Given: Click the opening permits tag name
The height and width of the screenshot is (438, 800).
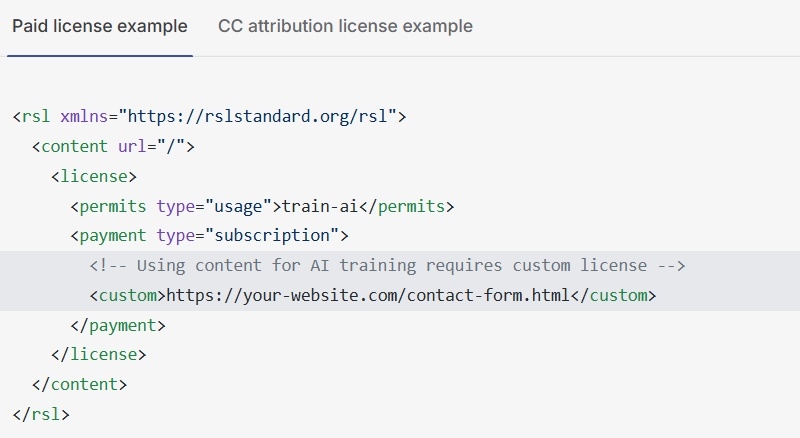Looking at the screenshot, I should pos(113,206).
